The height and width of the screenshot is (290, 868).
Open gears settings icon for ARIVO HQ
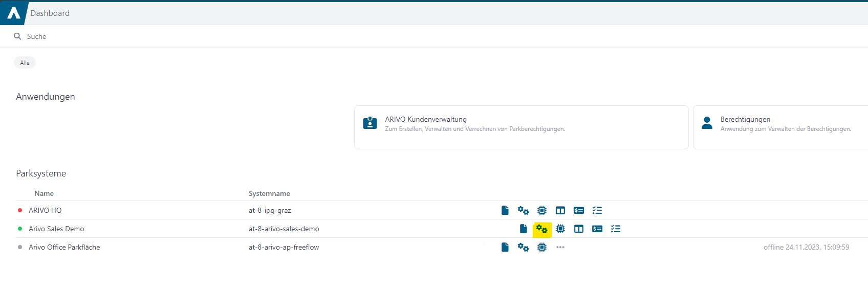point(523,210)
